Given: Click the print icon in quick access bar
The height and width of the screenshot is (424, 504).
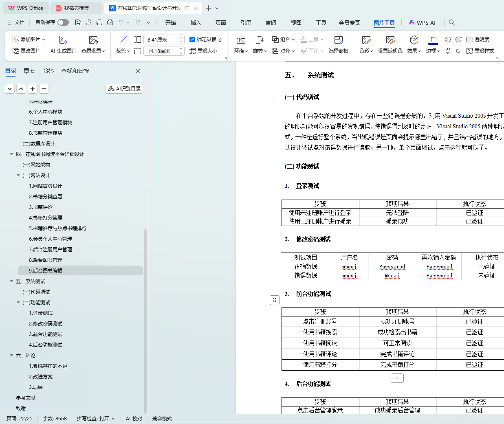Looking at the screenshot, I should pos(99,22).
